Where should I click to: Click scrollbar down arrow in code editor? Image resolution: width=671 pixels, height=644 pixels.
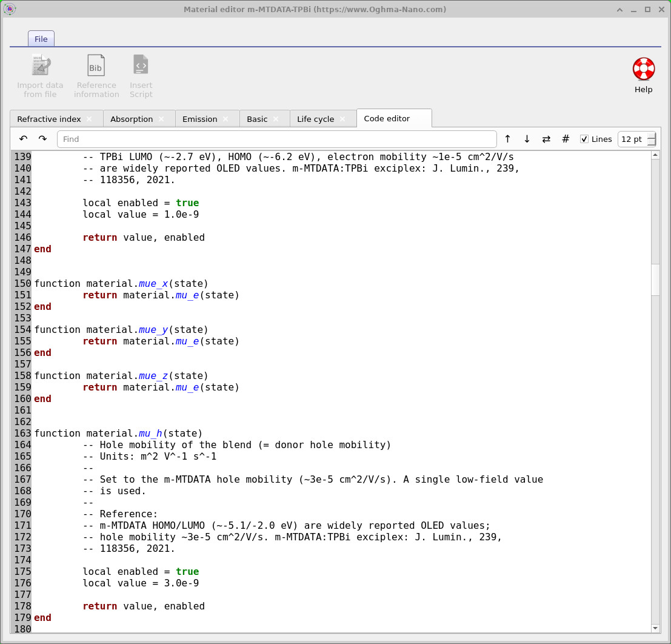point(655,628)
